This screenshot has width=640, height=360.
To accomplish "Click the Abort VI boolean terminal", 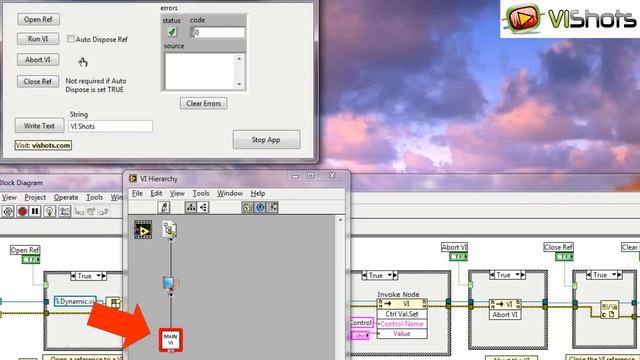I will pos(458,256).
